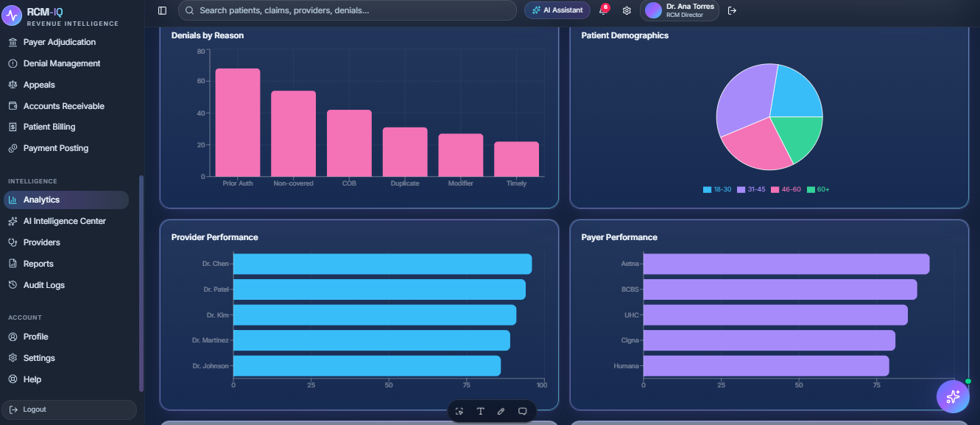The width and height of the screenshot is (980, 425).
Task: Click the AI Intelligence Center sparkle icon
Action: [13, 221]
